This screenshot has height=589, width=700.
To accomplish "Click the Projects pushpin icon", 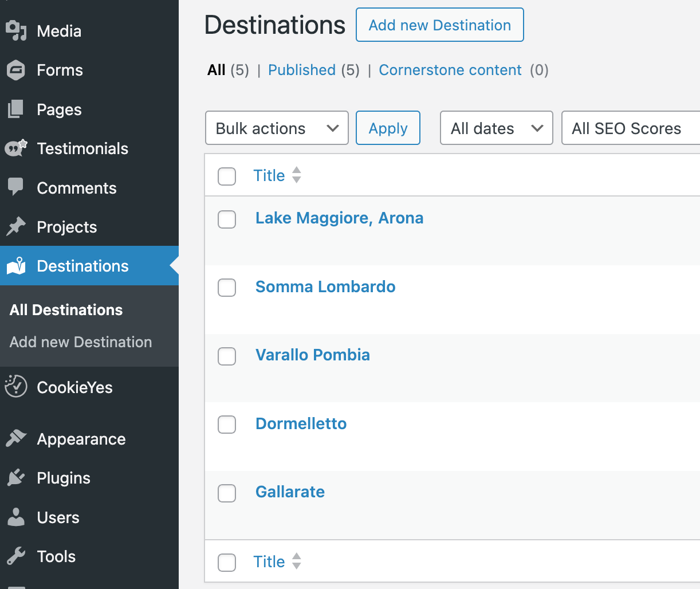I will (x=16, y=227).
